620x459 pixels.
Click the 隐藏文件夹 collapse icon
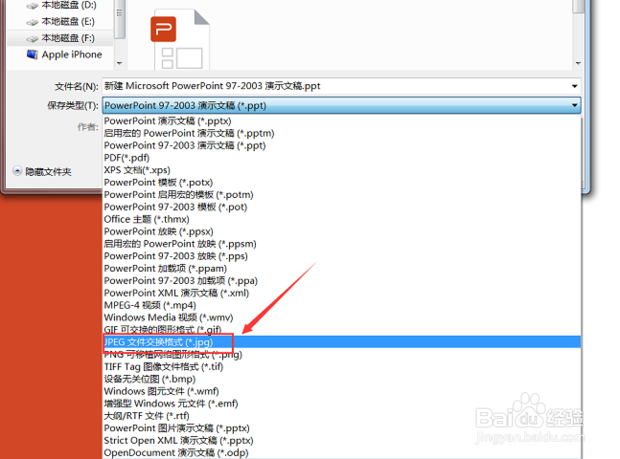17,171
